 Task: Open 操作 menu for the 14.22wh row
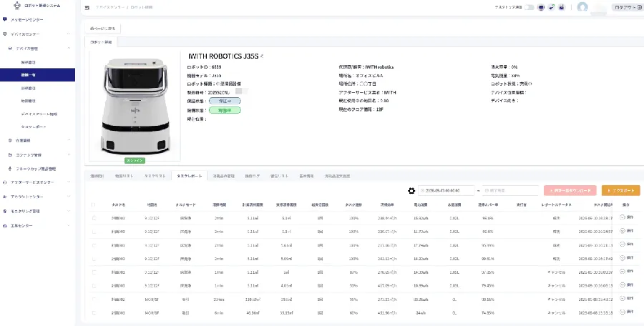[x=627, y=258]
